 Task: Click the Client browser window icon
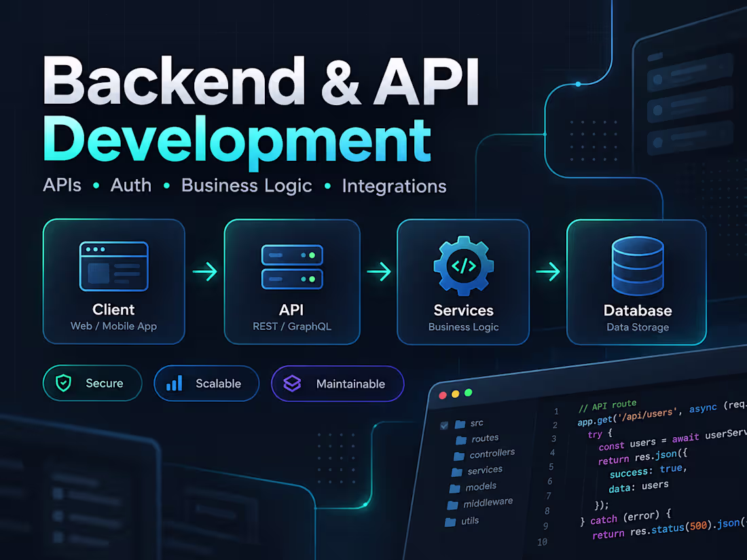point(114,266)
